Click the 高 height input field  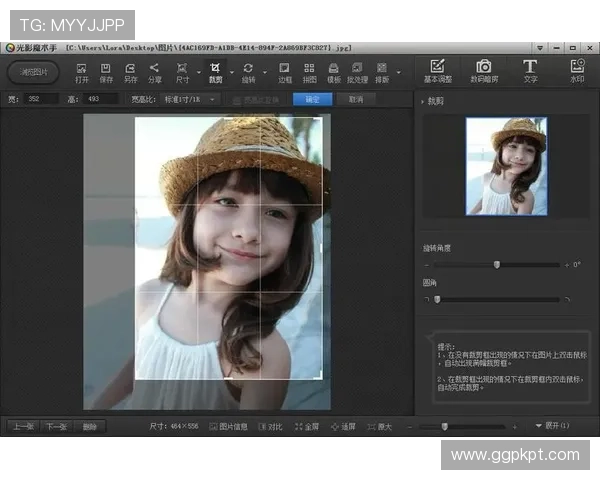101,99
